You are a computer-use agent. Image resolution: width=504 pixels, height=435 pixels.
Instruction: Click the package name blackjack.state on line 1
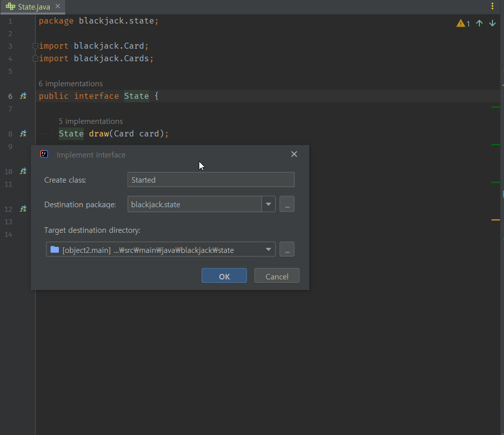click(x=116, y=21)
